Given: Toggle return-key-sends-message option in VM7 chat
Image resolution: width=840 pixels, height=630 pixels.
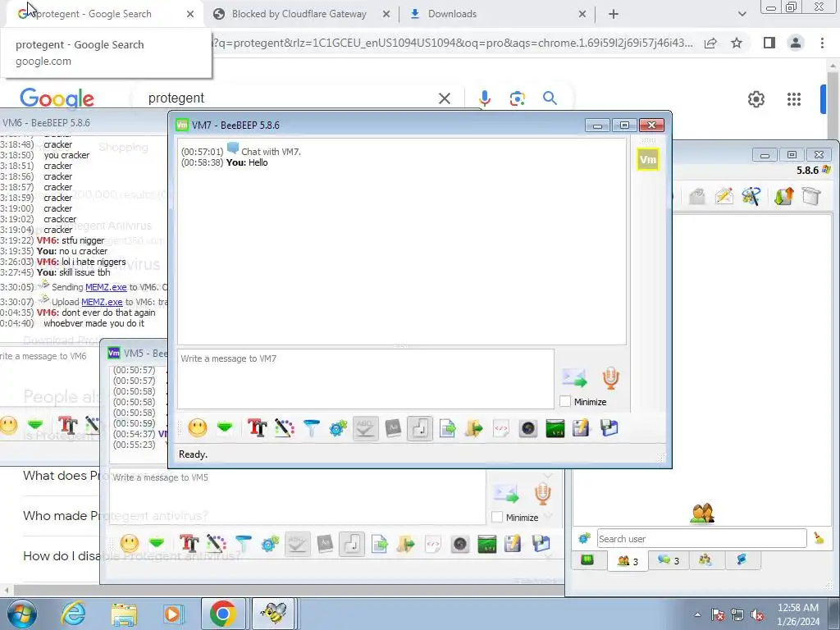Looking at the screenshot, I should [x=420, y=428].
